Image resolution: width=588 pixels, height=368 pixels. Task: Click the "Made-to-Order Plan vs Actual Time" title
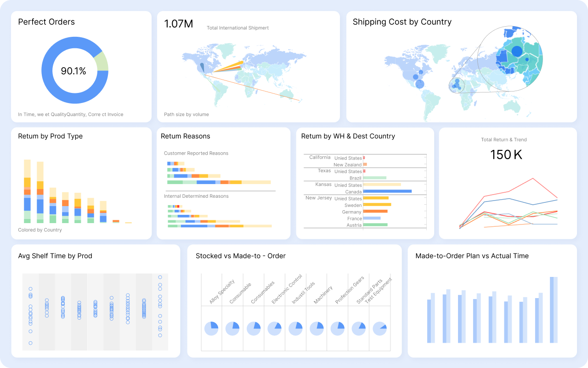(472, 256)
